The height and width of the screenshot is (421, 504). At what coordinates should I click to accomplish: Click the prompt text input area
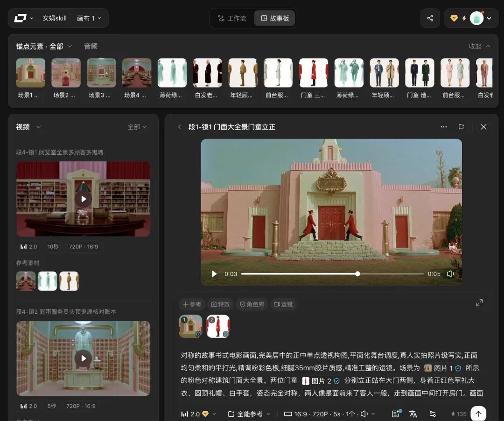click(x=331, y=374)
